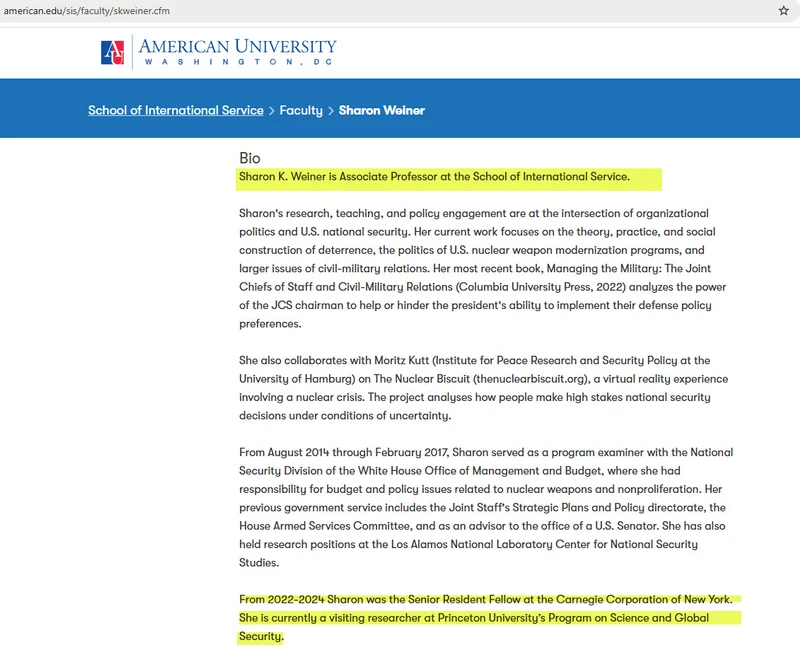Viewport: 800px width, 657px height.
Task: Click the American University wordmark text
Action: pyautogui.click(x=238, y=52)
